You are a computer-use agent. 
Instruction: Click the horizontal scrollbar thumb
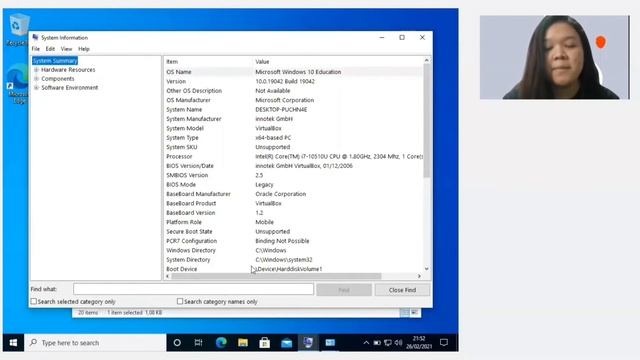276,276
